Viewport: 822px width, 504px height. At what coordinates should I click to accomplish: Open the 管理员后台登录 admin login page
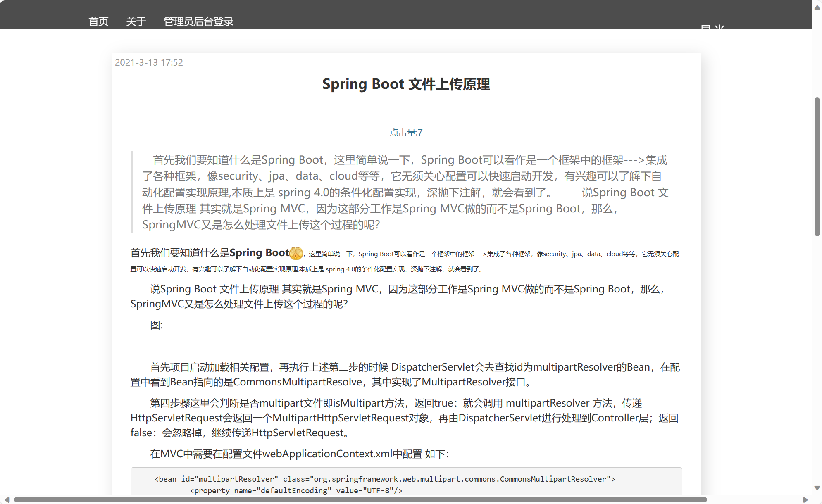(198, 21)
